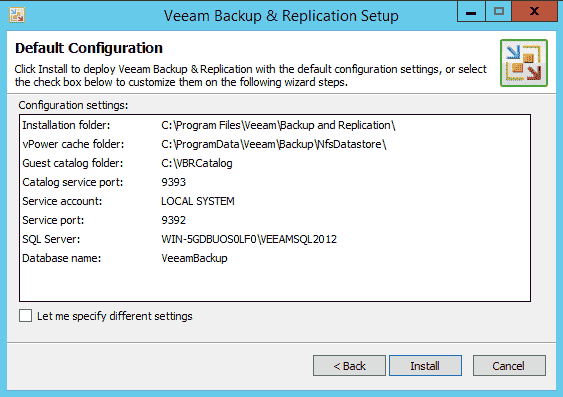Select the Installation folder path row
The width and height of the screenshot is (563, 397).
click(275, 125)
